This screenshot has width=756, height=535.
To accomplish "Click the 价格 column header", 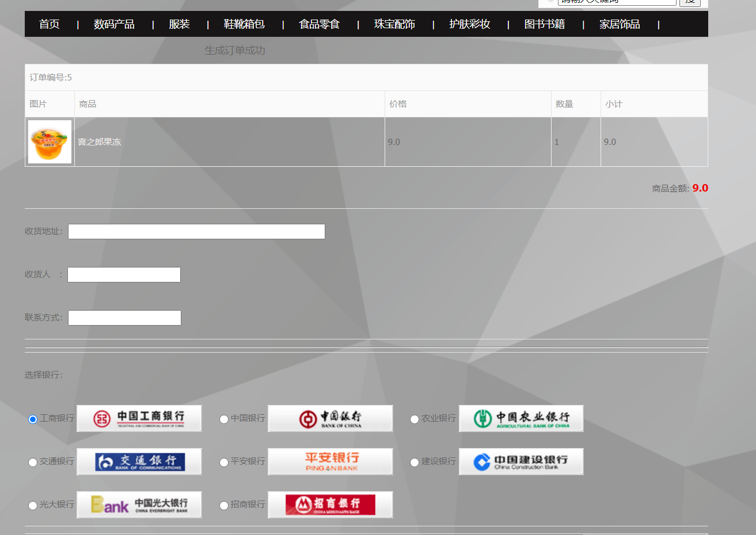I will (398, 104).
